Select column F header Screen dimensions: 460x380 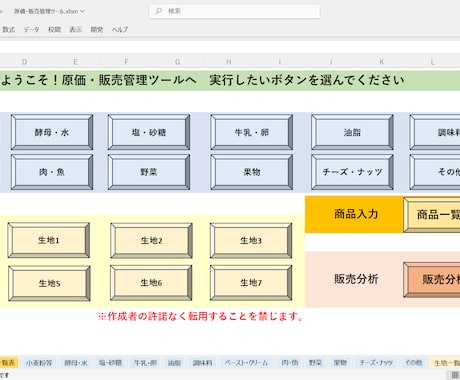(126, 62)
